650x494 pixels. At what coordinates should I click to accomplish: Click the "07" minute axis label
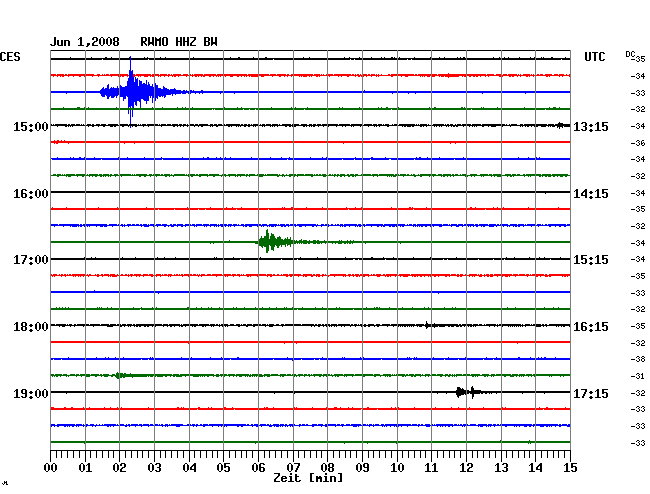293,468
